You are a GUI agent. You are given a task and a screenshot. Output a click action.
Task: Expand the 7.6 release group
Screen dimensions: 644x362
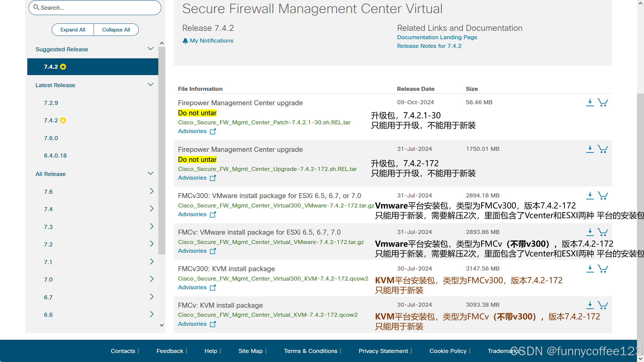click(152, 191)
